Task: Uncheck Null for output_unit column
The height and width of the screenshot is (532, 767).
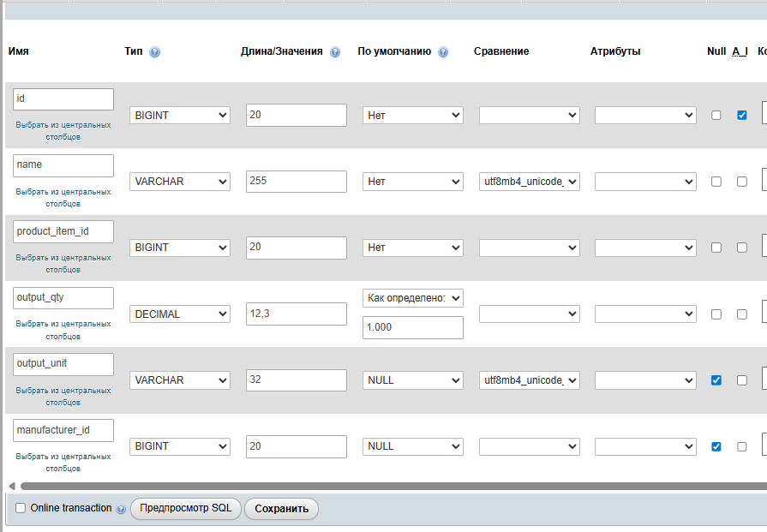Action: point(716,380)
